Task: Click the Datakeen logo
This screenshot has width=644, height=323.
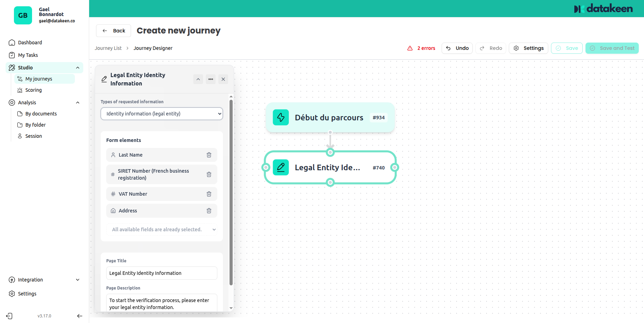Action: 603,8
